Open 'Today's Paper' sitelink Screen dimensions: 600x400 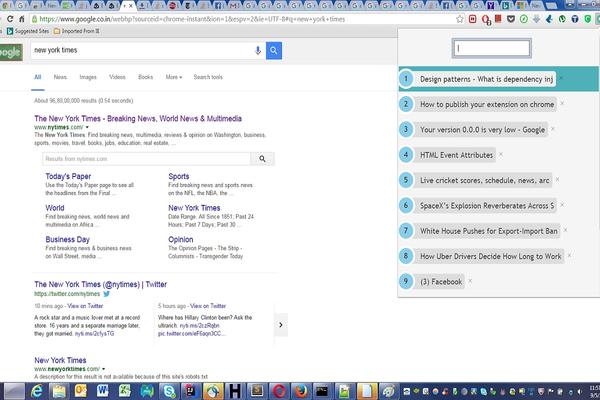pyautogui.click(x=73, y=176)
